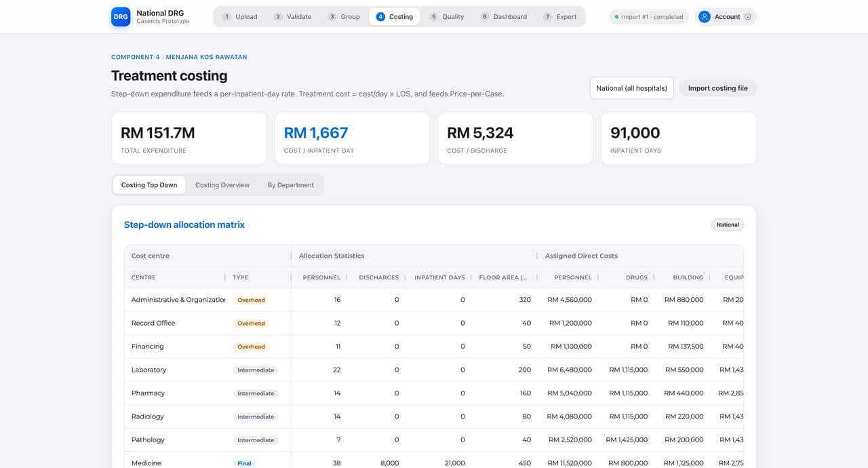Switch to Costing Overview tab
This screenshot has width=868, height=468.
pos(222,185)
